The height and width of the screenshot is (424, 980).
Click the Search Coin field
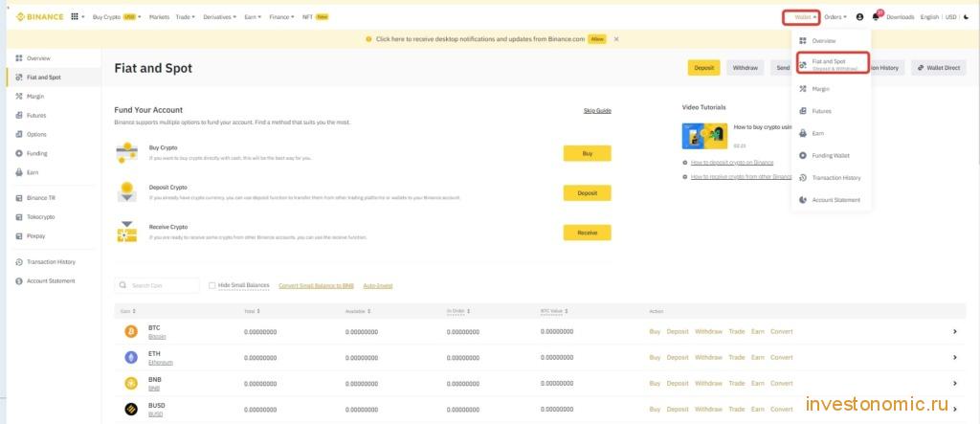click(157, 285)
